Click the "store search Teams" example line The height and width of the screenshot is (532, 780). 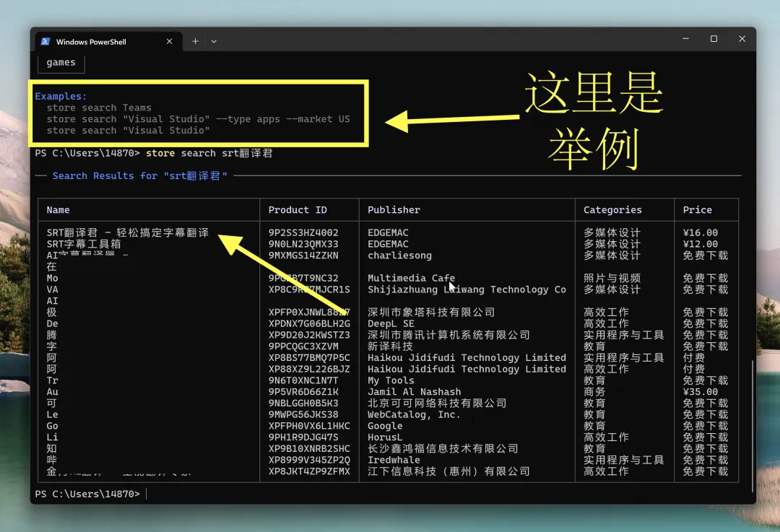(99, 108)
